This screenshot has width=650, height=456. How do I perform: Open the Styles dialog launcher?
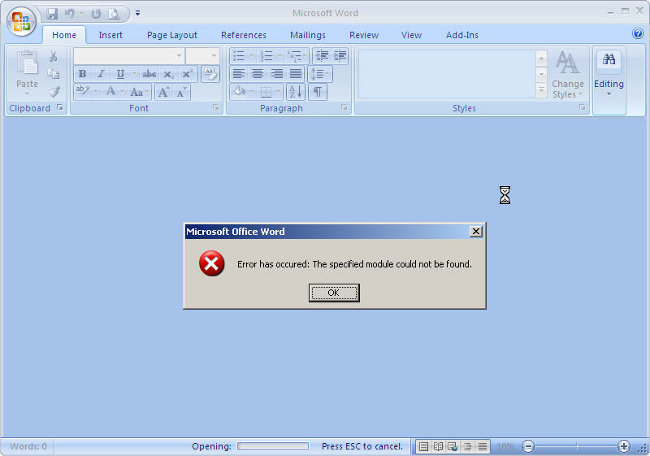(582, 108)
